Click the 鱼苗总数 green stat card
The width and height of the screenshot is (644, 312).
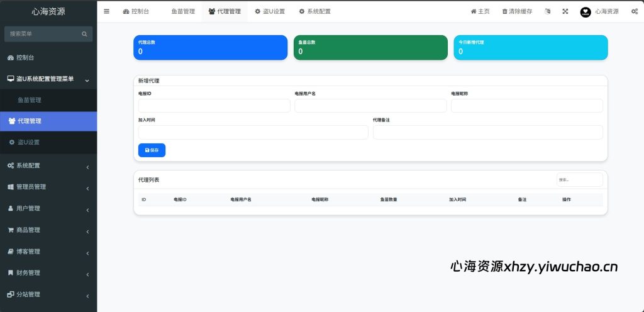370,48
